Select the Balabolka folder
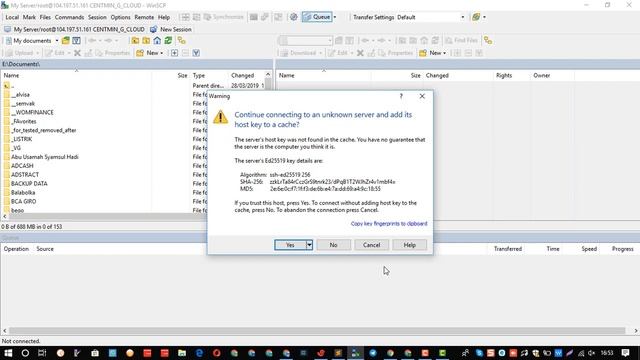The height and width of the screenshot is (360, 640). pos(23,193)
